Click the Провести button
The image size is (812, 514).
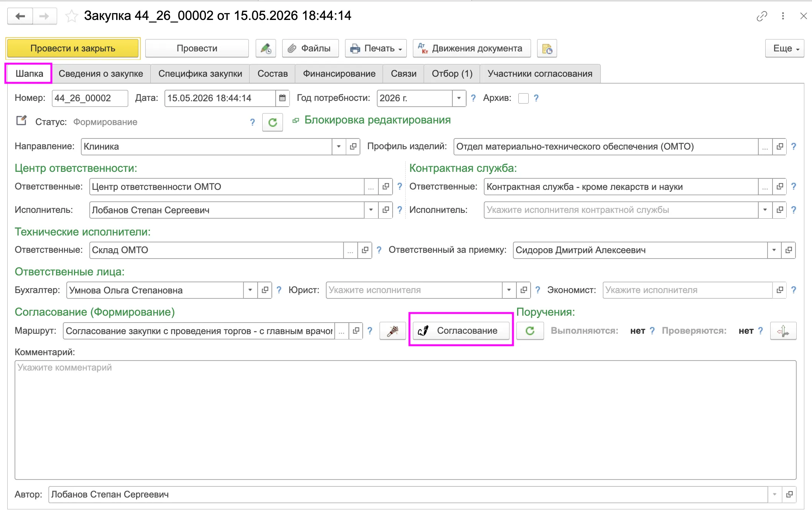point(197,48)
